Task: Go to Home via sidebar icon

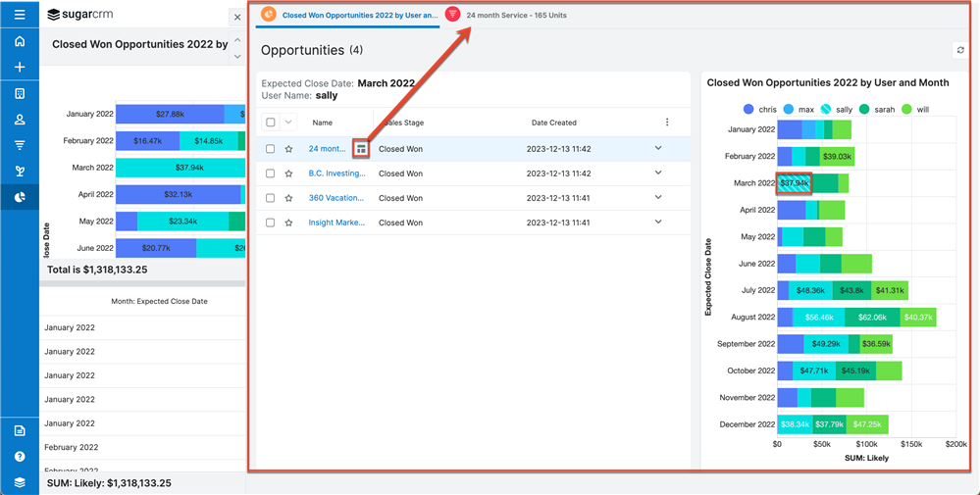Action: pos(20,41)
